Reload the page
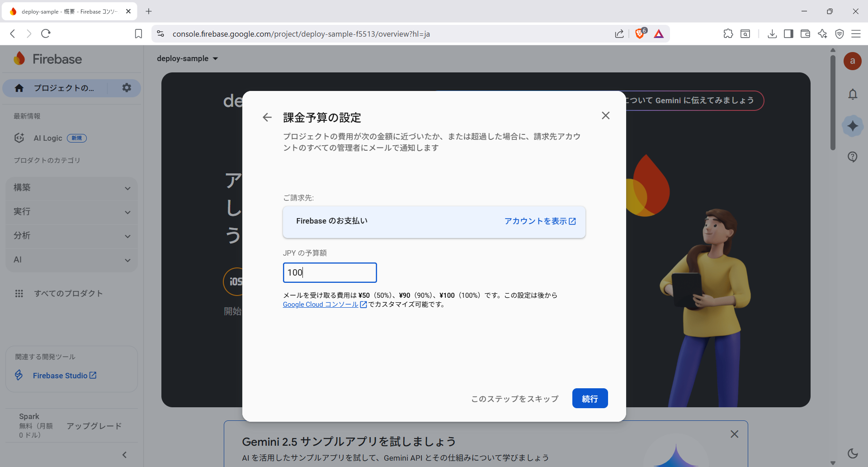 click(46, 33)
